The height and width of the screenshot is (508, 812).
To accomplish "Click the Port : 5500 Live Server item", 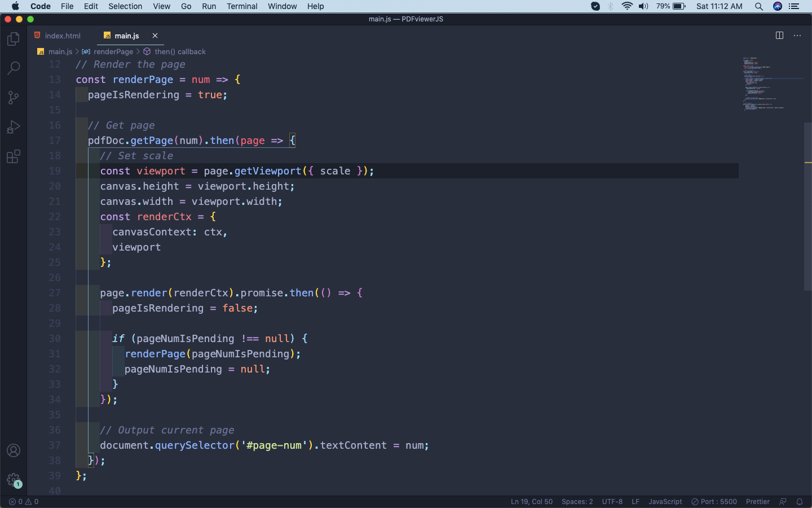I will [x=714, y=501].
